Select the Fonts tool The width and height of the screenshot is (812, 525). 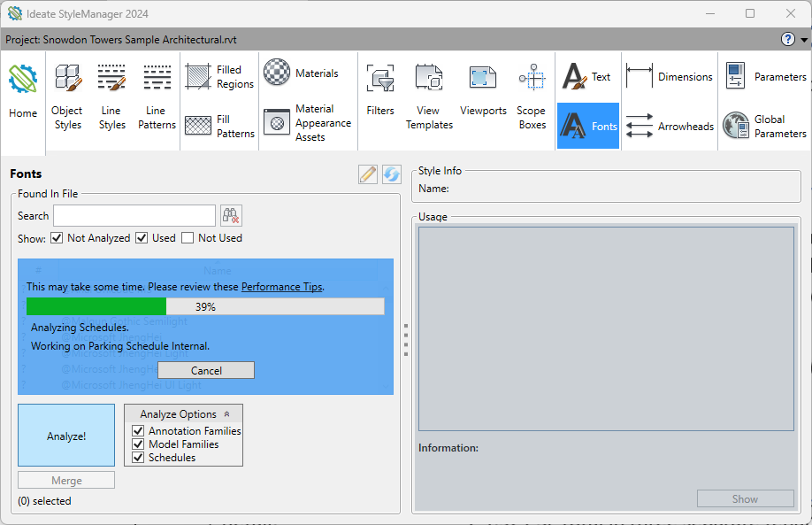(x=587, y=126)
